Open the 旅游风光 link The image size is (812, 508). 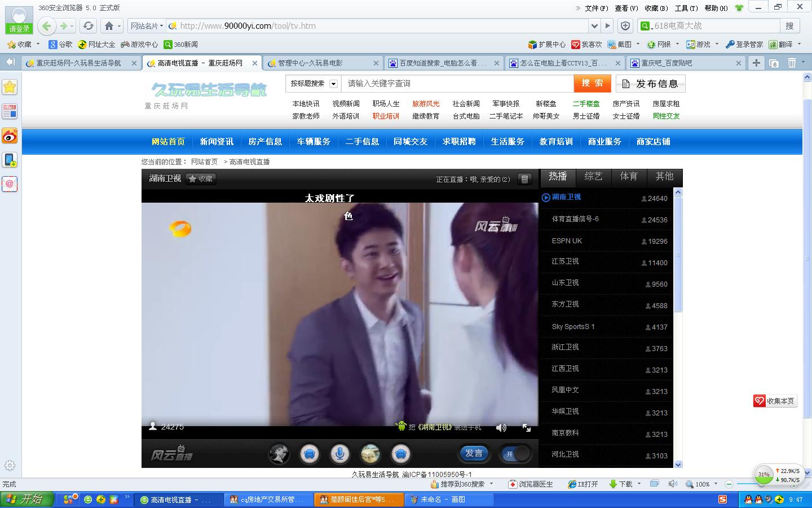[x=426, y=104]
